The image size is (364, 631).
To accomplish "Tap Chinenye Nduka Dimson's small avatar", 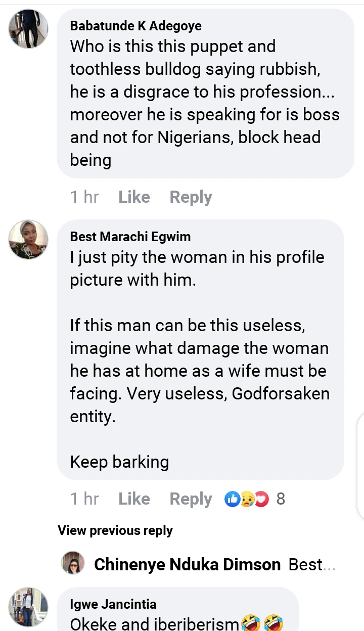I will click(73, 563).
